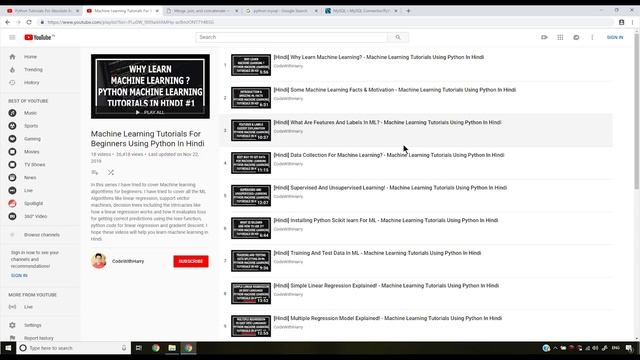Switch to the Python Tutorials browser tab
The width and height of the screenshot is (640, 360).
tap(43, 11)
